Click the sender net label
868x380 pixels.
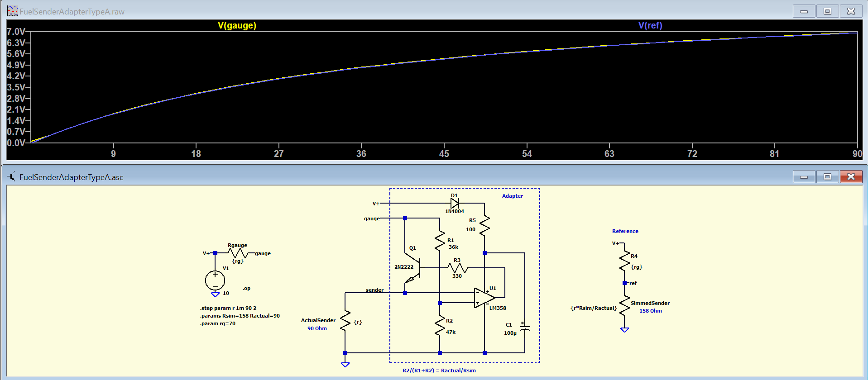click(x=375, y=290)
